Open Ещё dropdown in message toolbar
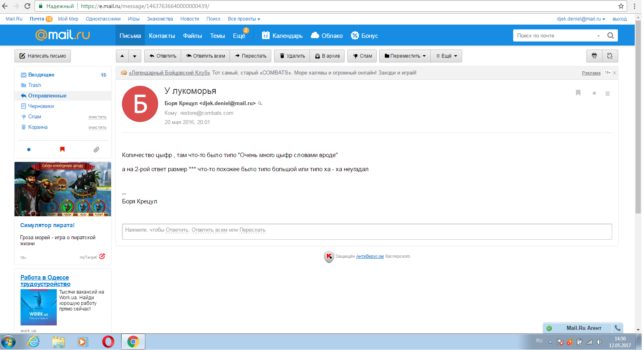This screenshot has width=644, height=350. coord(446,56)
